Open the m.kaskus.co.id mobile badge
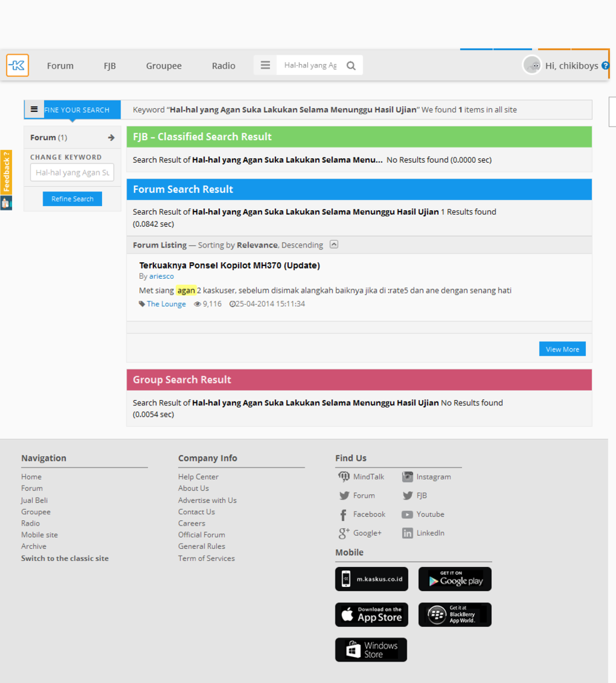The width and height of the screenshot is (616, 683). coord(372,579)
